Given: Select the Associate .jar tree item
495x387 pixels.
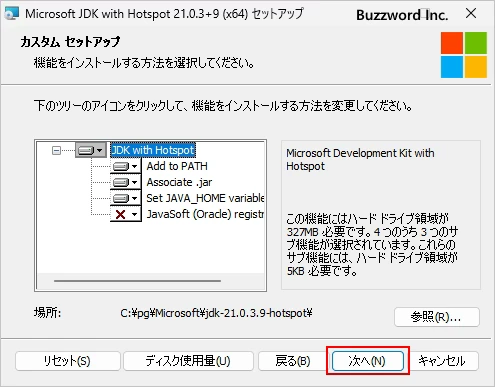Looking at the screenshot, I should click(x=179, y=182).
